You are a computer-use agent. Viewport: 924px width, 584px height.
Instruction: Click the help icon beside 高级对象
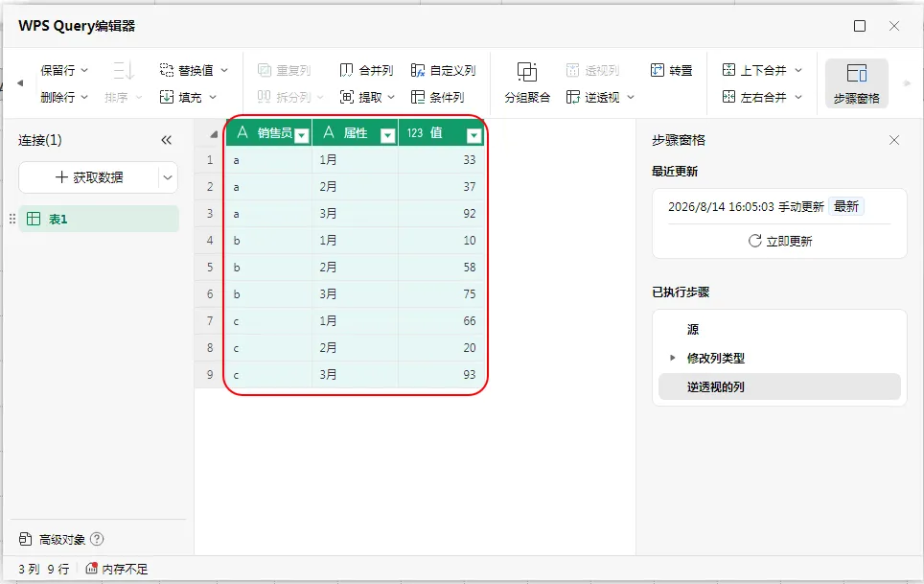[97, 539]
